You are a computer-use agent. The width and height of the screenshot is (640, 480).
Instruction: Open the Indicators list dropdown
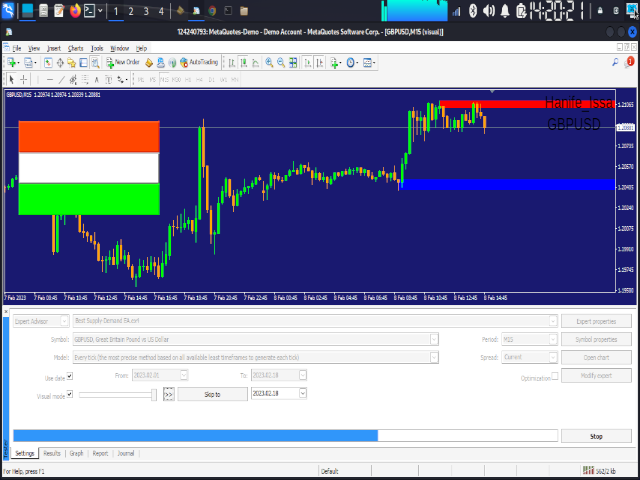336,62
